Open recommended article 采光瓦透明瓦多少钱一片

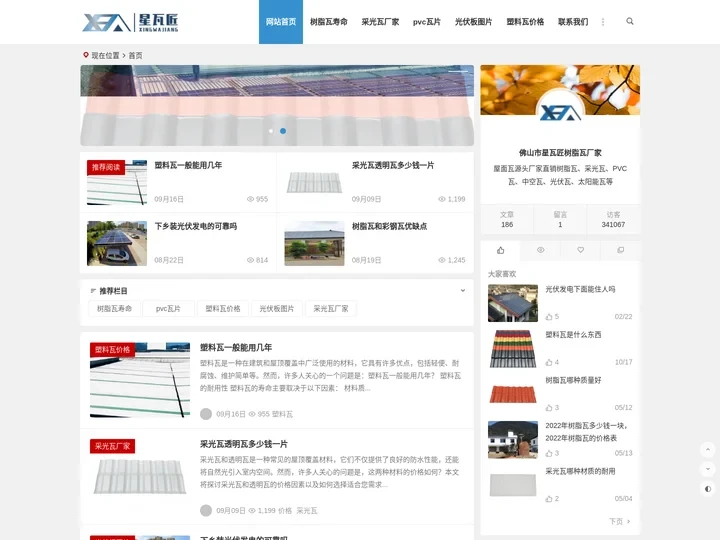(x=393, y=165)
